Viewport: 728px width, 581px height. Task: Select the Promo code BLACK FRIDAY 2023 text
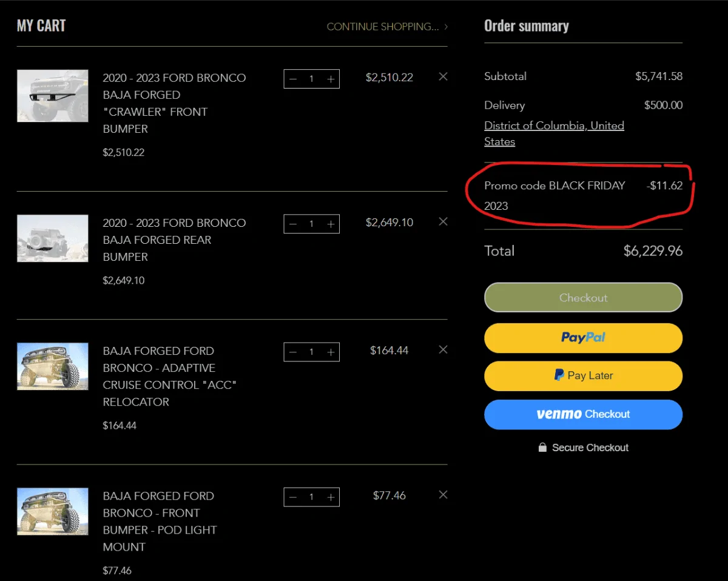tap(554, 195)
